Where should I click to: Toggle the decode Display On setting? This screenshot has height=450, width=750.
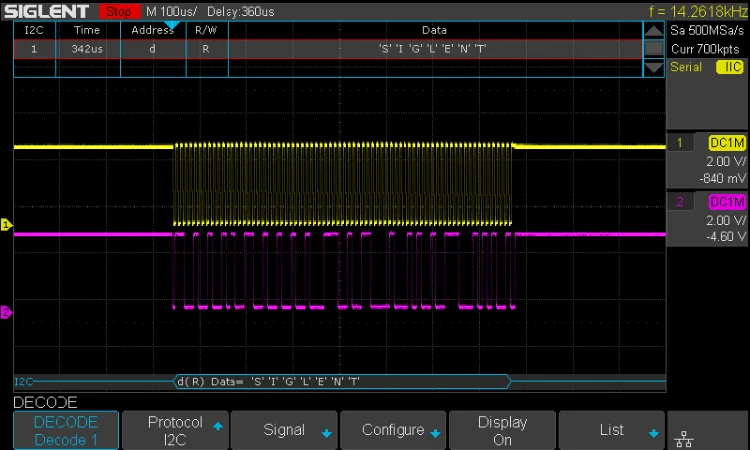(x=502, y=430)
